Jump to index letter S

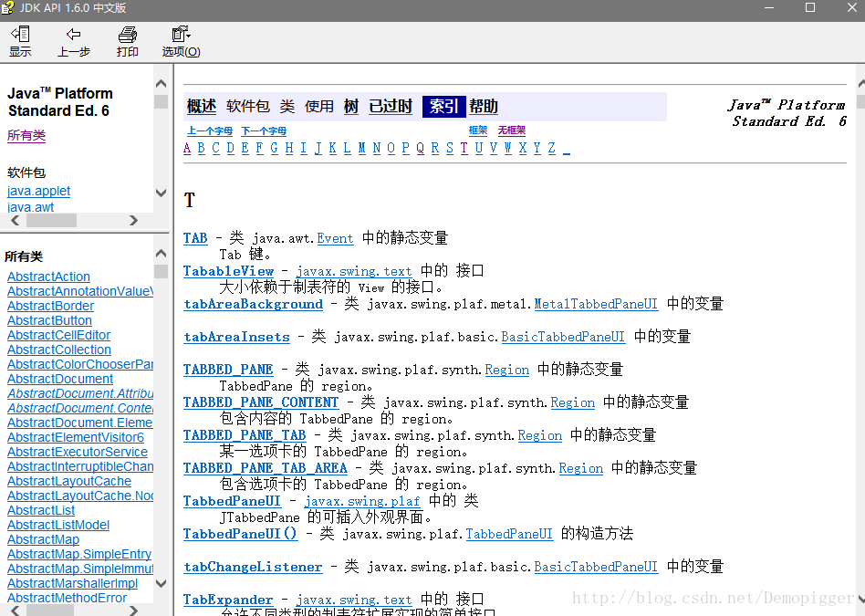coord(450,148)
